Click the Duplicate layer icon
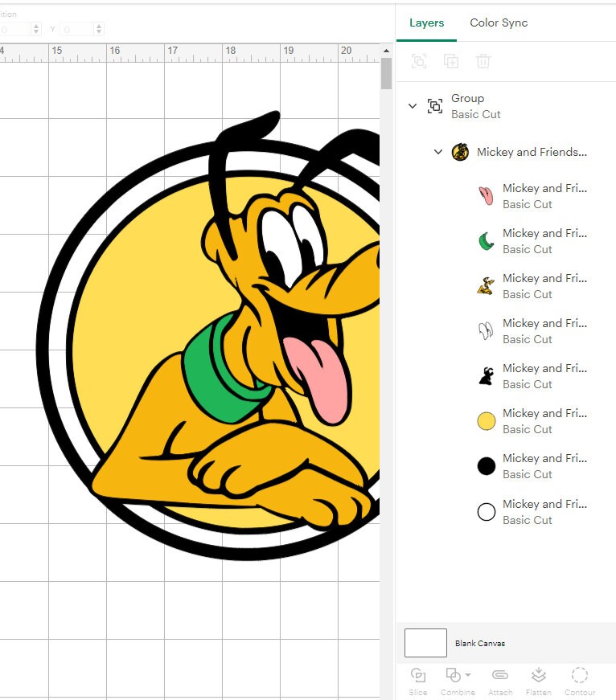The height and width of the screenshot is (700, 616). click(450, 61)
